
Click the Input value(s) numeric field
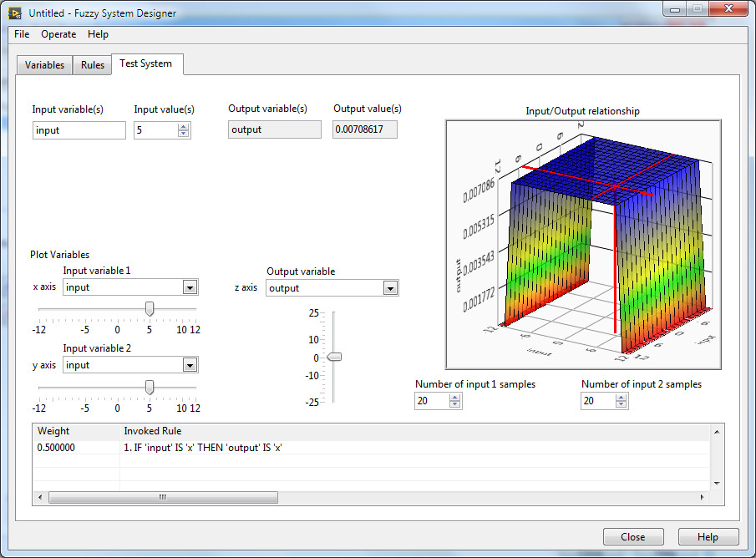155,130
